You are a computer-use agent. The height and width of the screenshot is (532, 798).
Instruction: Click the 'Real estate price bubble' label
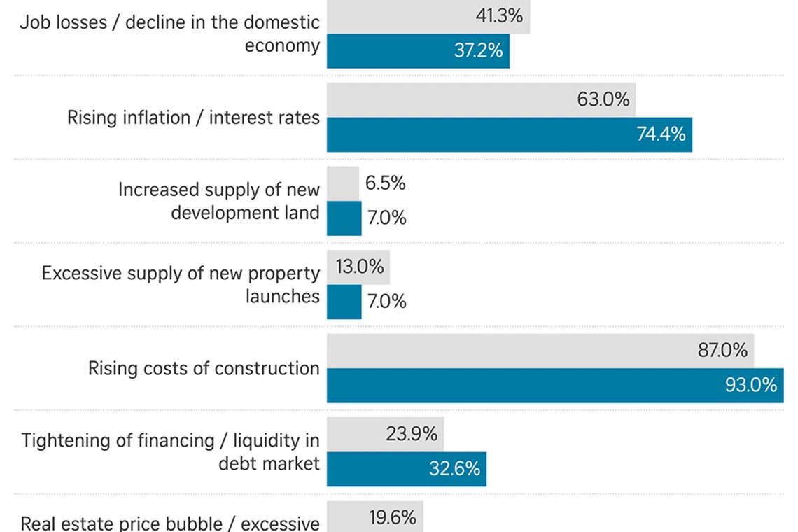(x=170, y=523)
